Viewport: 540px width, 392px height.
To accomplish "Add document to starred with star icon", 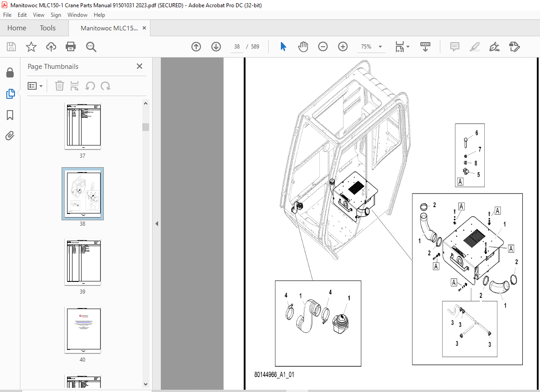I will [x=31, y=47].
